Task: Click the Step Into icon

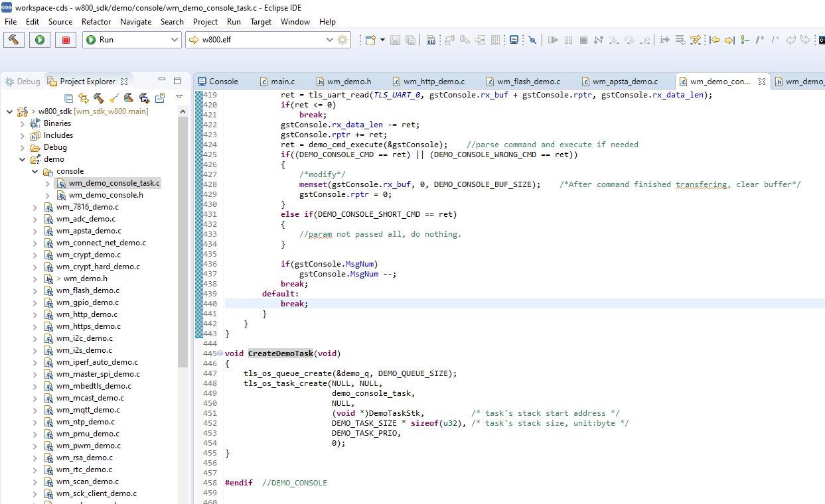Action: pyautogui.click(x=614, y=40)
